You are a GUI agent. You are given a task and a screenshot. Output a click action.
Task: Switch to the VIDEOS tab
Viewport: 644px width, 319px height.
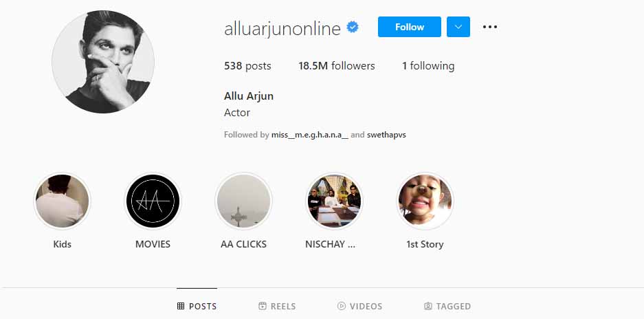tap(359, 306)
